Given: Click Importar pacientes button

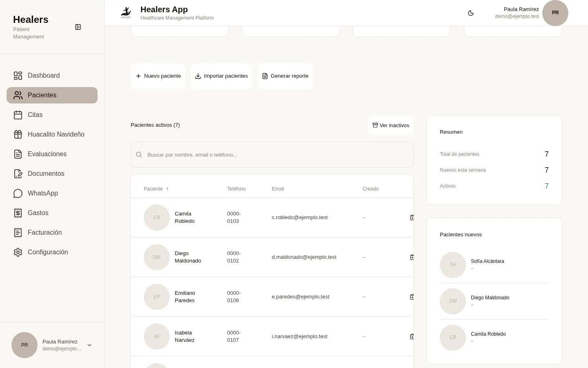Looking at the screenshot, I should 221,76.
